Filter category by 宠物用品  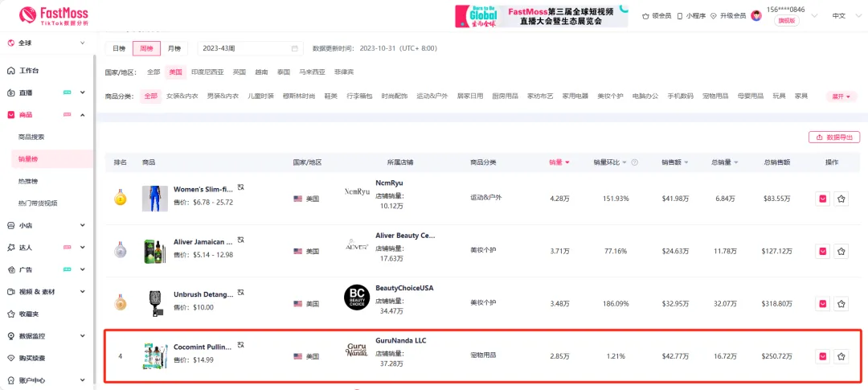pos(715,96)
